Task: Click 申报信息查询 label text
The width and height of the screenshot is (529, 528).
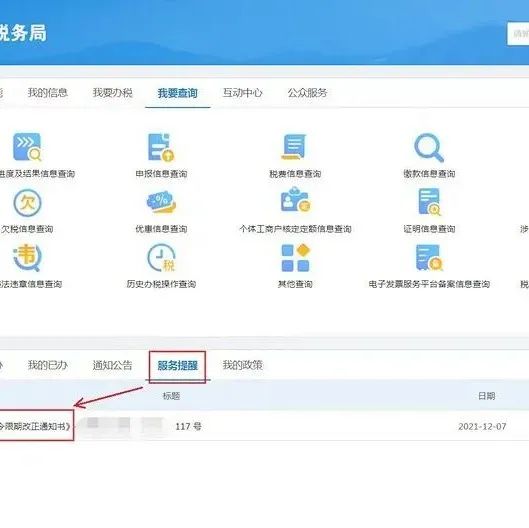Action: pos(161,174)
